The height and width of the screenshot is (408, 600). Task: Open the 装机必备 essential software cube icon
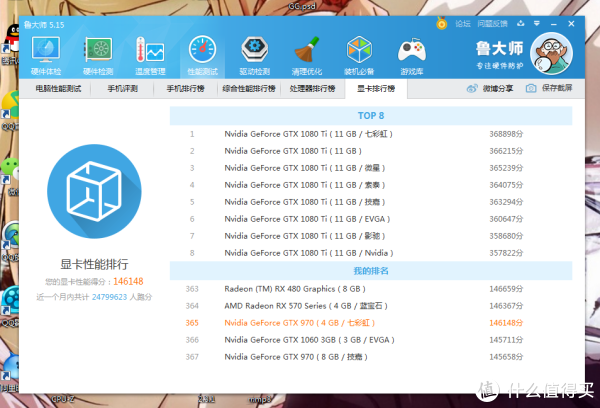[x=359, y=55]
